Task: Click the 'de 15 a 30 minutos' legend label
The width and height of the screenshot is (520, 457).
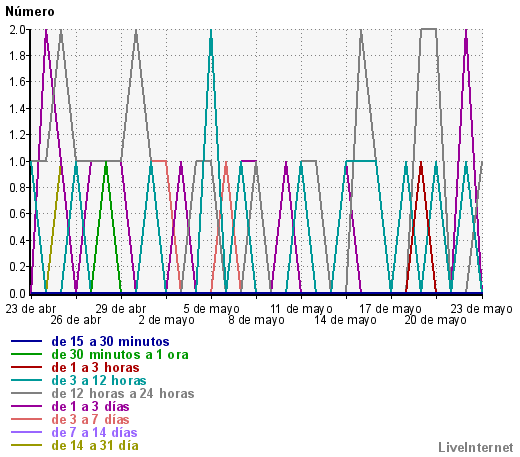Action: coord(110,342)
